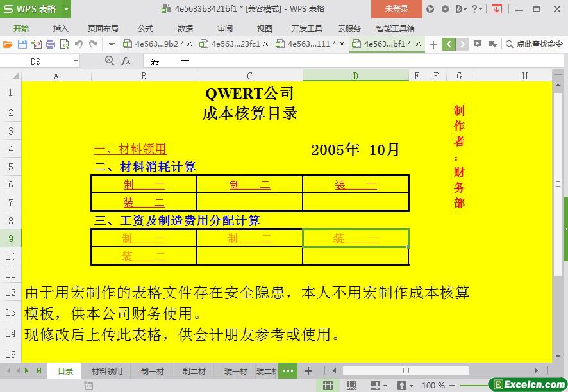Click the 制 二 link in row 6
Screen dimensions: 568x392
250,184
